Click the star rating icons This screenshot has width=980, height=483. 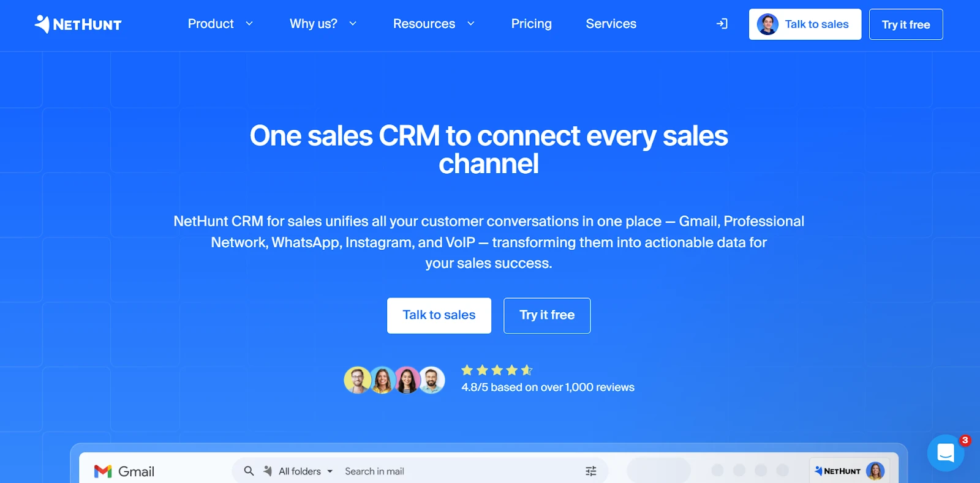(x=497, y=370)
